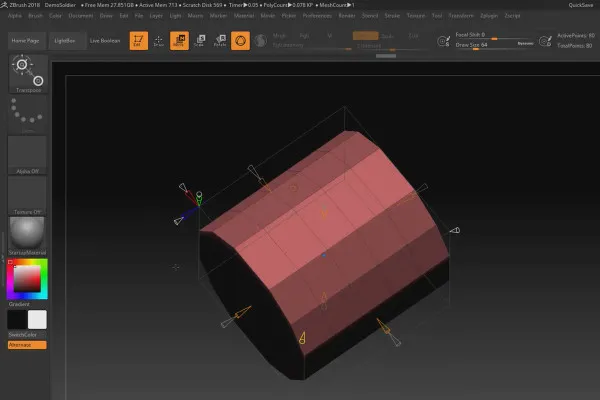
Task: Click the Draw Size slider
Action: (x=485, y=46)
